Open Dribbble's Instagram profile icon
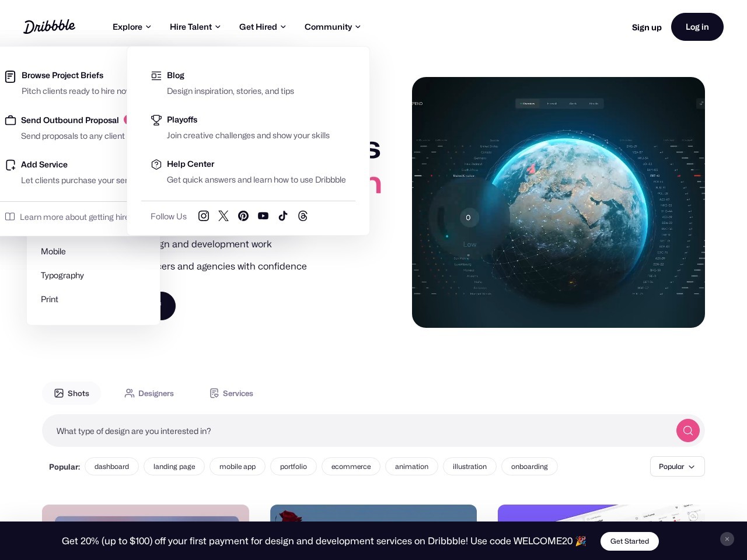The width and height of the screenshot is (747, 560). pos(204,216)
